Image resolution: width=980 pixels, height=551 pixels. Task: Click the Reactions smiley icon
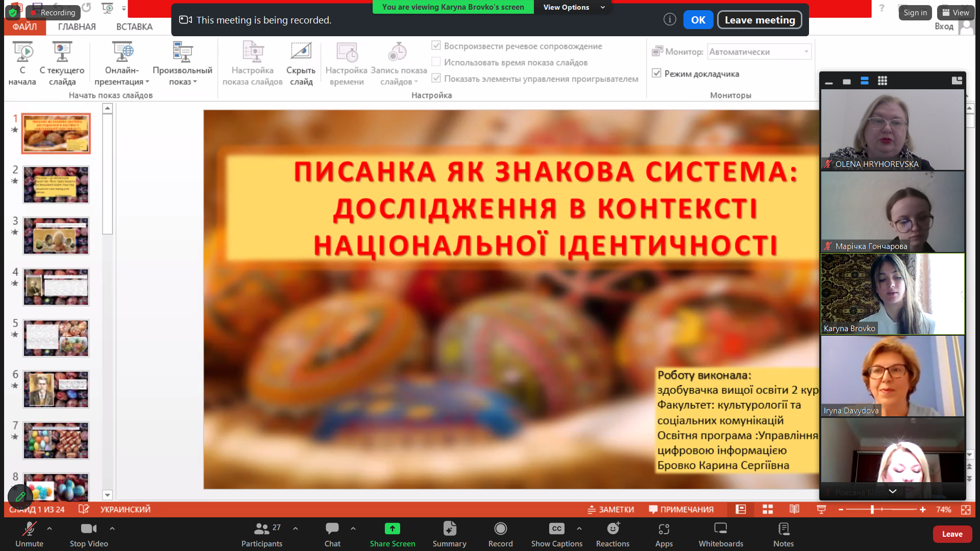point(612,529)
